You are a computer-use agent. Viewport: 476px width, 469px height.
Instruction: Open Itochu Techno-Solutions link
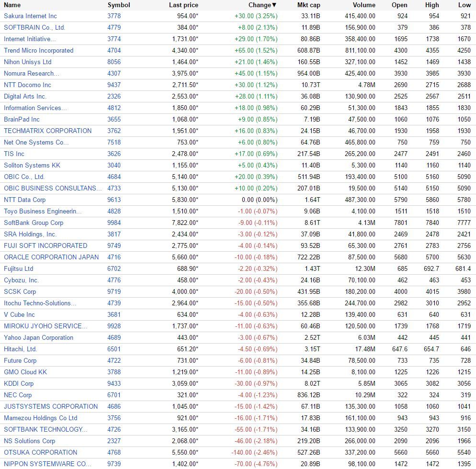point(40,304)
